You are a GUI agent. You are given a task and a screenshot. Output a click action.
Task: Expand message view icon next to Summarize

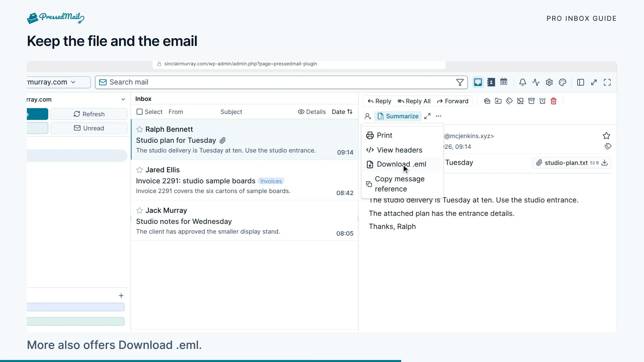pyautogui.click(x=427, y=116)
